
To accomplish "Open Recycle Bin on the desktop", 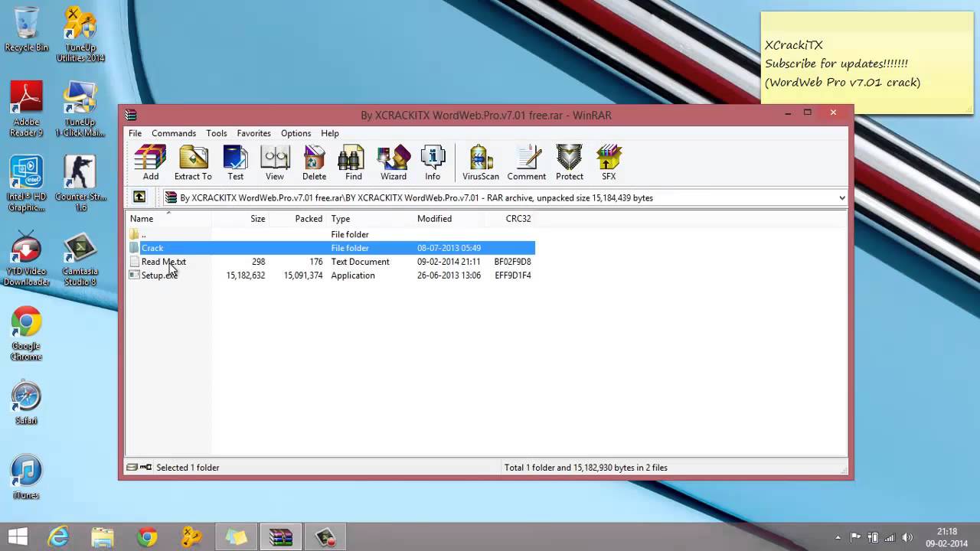I will point(27,29).
